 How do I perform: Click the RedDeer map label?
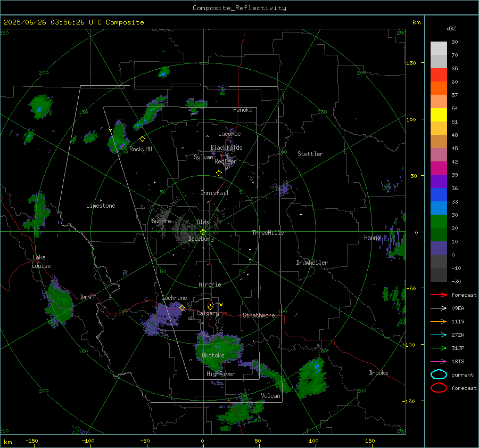[x=226, y=161]
